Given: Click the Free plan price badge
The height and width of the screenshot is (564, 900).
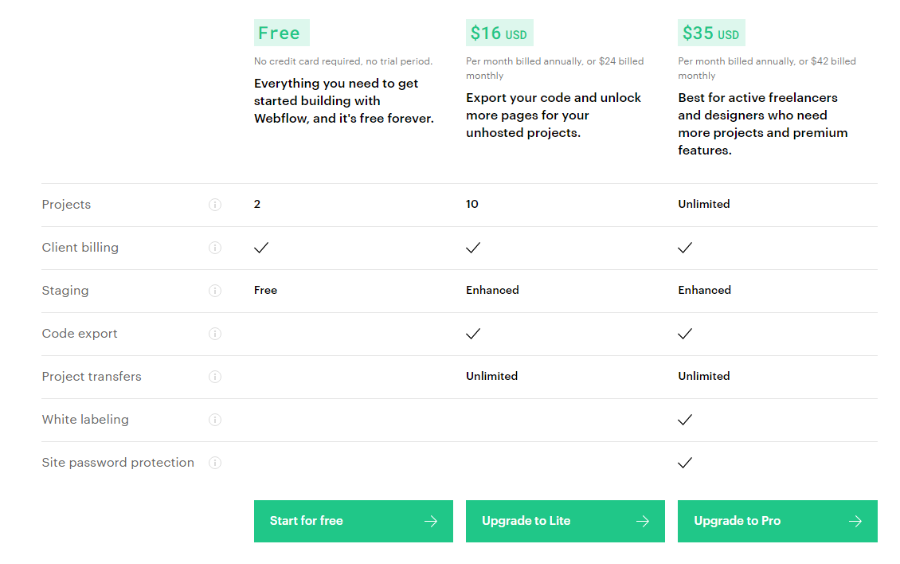Looking at the screenshot, I should pos(282,33).
